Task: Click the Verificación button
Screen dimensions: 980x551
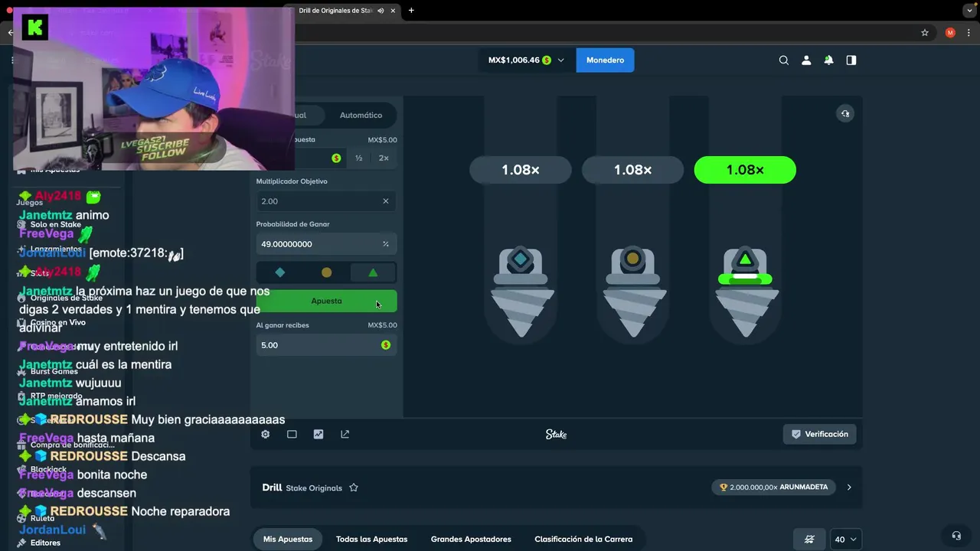Action: point(819,434)
